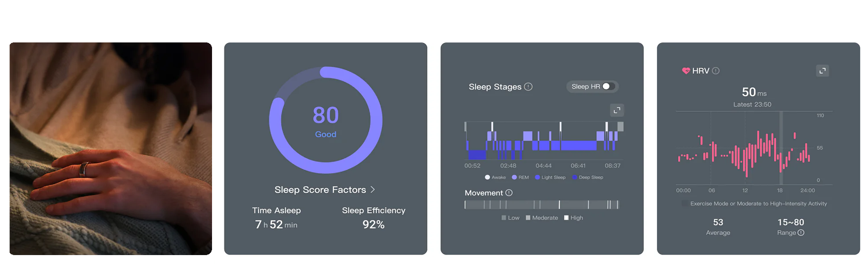The width and height of the screenshot is (868, 265).
Task: Expand the HRV chart to fullscreen
Action: click(x=822, y=70)
